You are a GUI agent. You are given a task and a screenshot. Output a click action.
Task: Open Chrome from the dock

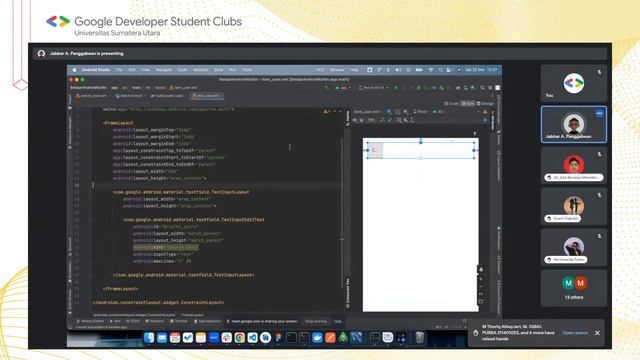[x=240, y=338]
